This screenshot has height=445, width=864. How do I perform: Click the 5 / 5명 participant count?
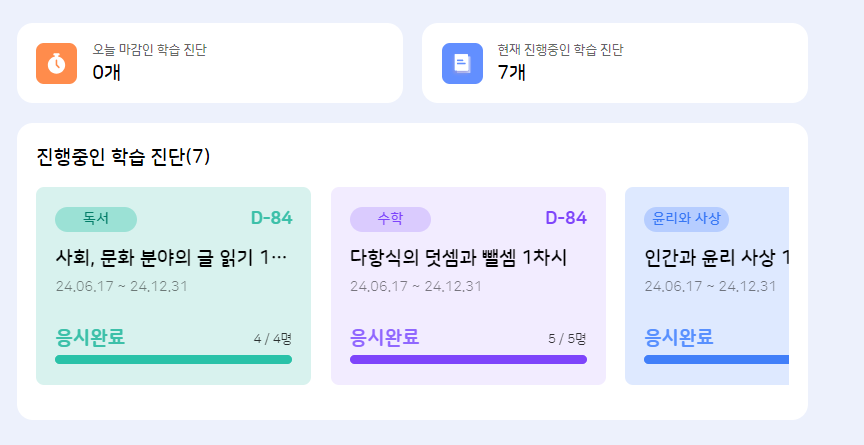(567, 339)
